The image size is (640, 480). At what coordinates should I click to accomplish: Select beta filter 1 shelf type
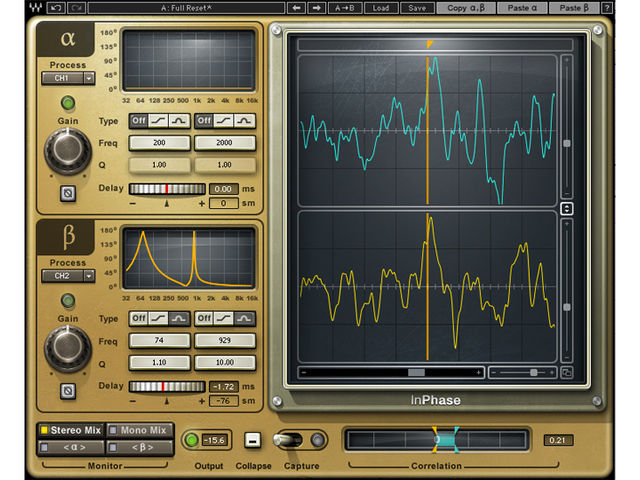coord(158,319)
